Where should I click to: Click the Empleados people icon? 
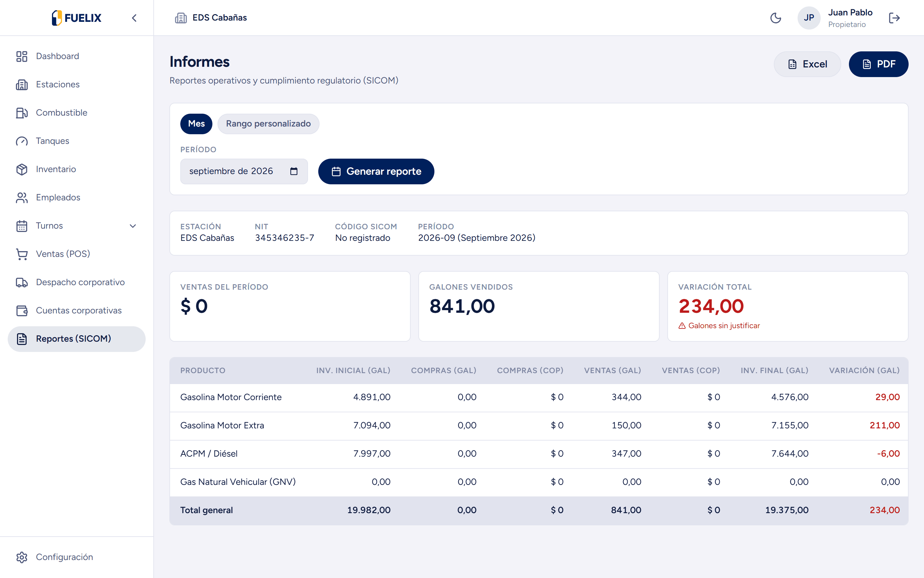point(22,197)
